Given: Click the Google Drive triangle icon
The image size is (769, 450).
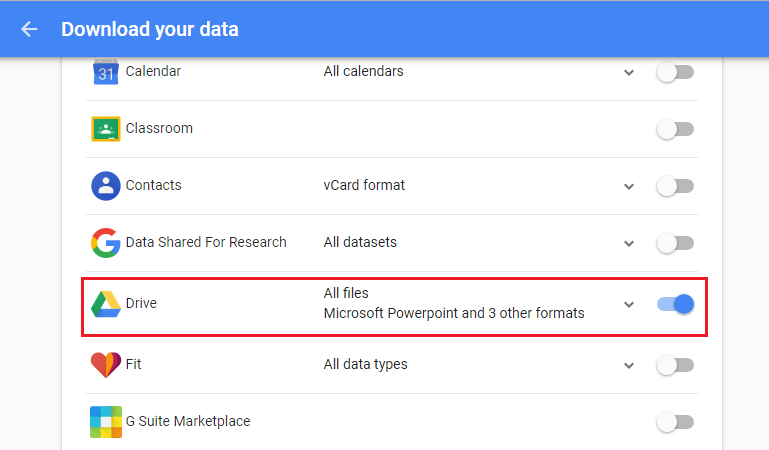Looking at the screenshot, I should (x=106, y=304).
